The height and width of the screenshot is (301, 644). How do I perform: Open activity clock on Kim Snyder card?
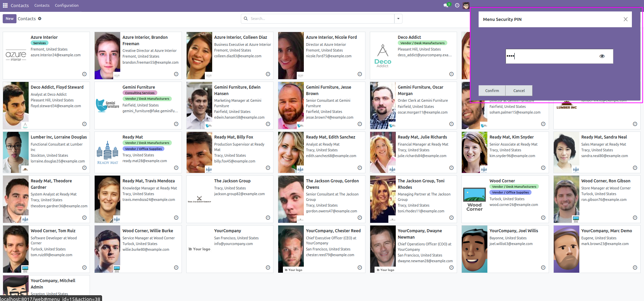pos(543,168)
